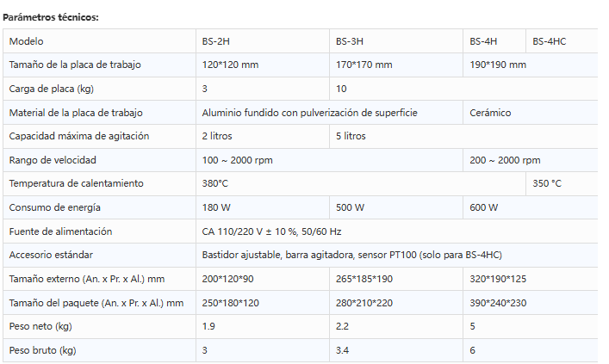This screenshot has height=364, width=609.
Task: Select the 350 °C temperature cell
Action: (547, 183)
